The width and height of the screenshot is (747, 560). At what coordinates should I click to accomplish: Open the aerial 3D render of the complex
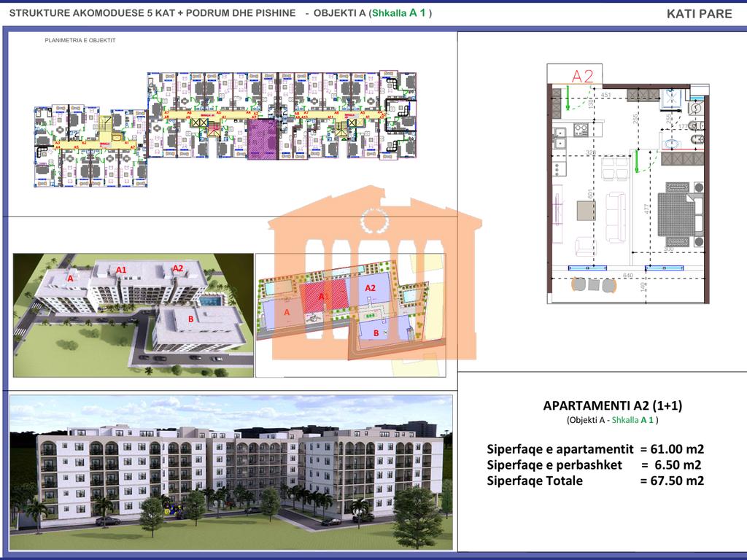point(133,315)
